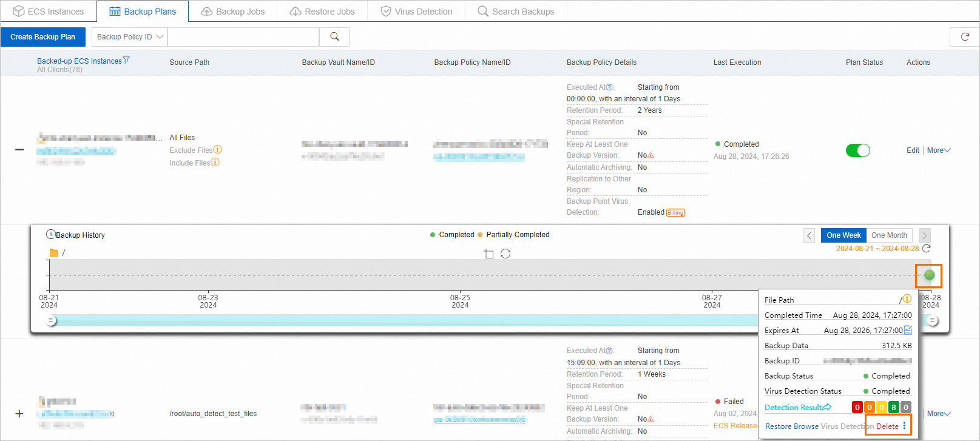Viewport: 980px width, 441px height.
Task: Click warning icon in second plan Backup Version
Action: 651,419
